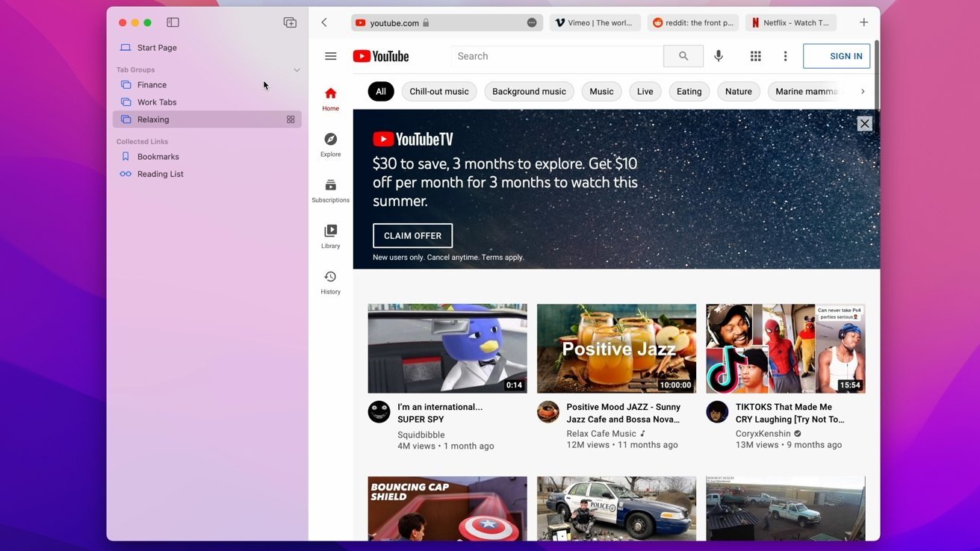Viewport: 980px width, 551px height.
Task: Switch to the reddit tab
Action: pos(693,23)
